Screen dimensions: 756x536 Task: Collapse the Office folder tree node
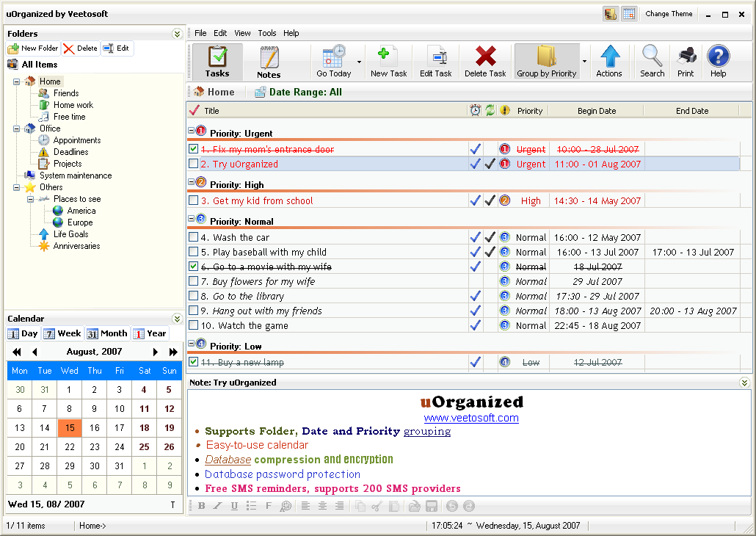(x=16, y=128)
